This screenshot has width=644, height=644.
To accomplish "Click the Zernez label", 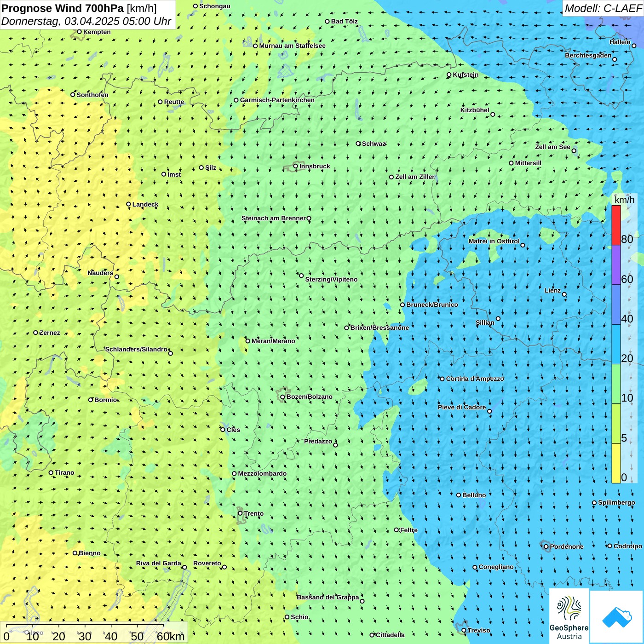I will 50,333.
